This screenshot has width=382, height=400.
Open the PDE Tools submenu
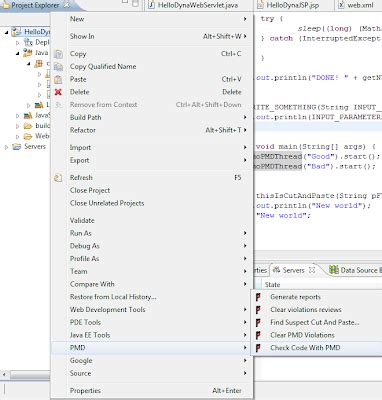pos(152,322)
